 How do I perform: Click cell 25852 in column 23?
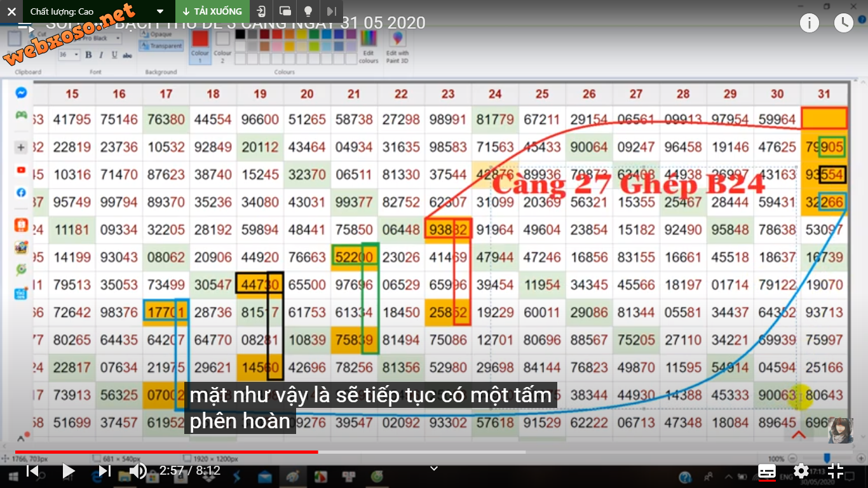click(x=448, y=312)
